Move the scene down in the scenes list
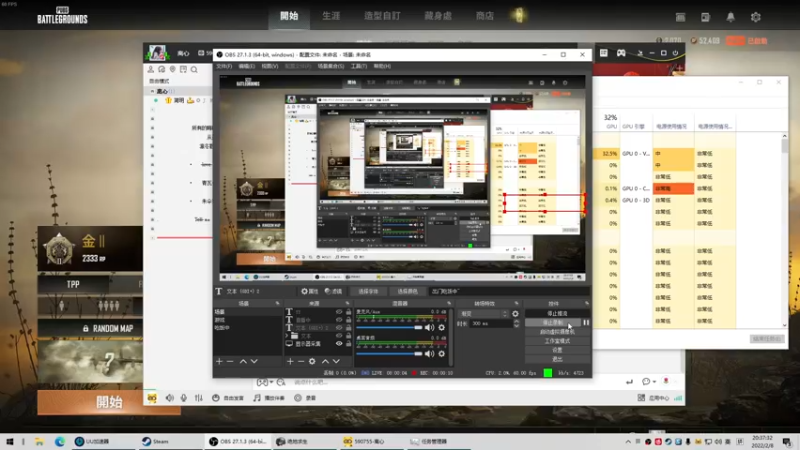800x450 pixels. [x=254, y=361]
